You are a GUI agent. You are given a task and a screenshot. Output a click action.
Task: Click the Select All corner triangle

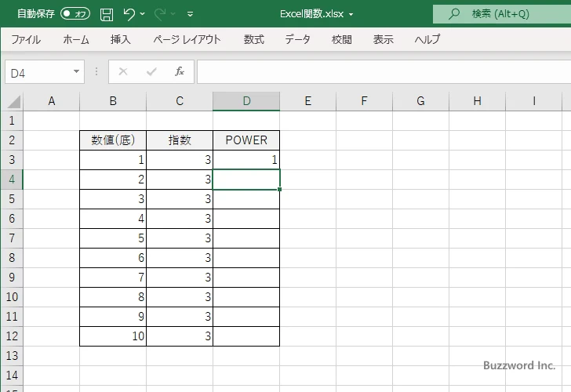point(13,102)
